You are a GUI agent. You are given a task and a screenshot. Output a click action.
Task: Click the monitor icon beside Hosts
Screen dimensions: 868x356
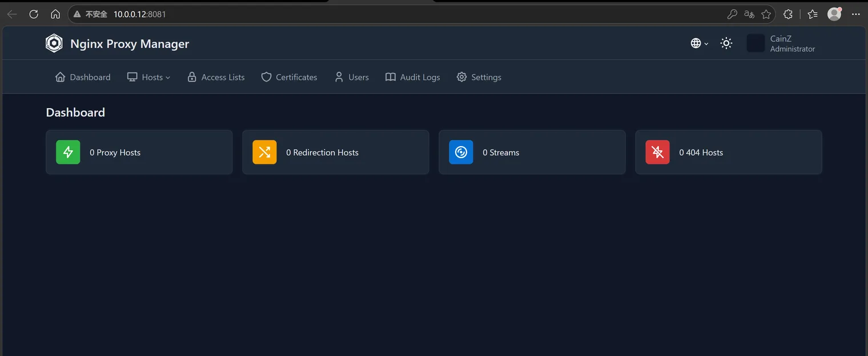pos(132,77)
